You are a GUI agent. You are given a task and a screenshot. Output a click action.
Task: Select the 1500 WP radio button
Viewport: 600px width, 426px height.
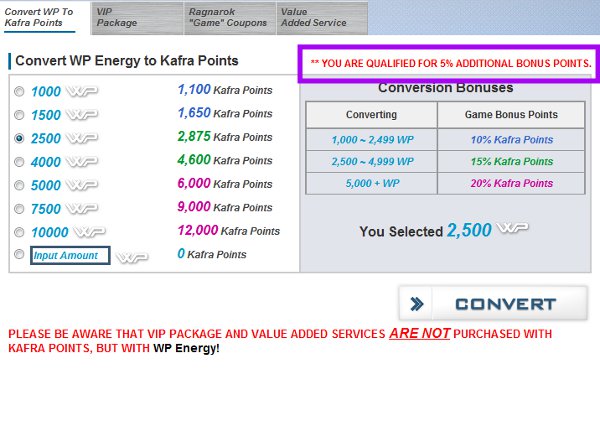pyautogui.click(x=19, y=115)
